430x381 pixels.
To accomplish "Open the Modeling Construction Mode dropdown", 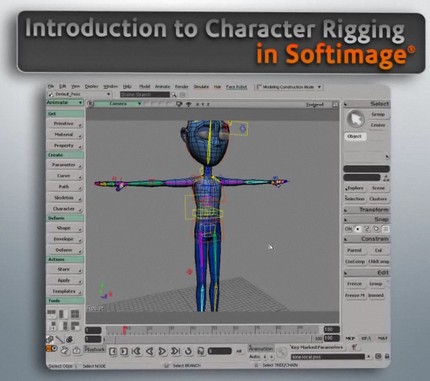I will click(x=289, y=87).
